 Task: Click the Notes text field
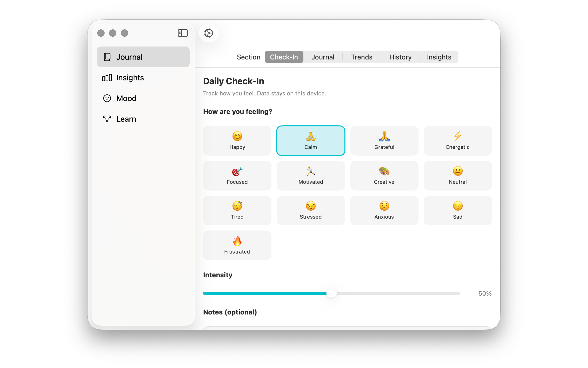(x=347, y=328)
